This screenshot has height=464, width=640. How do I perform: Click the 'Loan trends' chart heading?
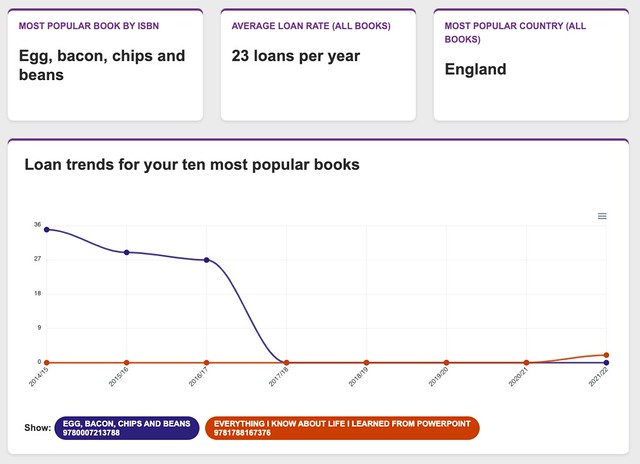192,164
